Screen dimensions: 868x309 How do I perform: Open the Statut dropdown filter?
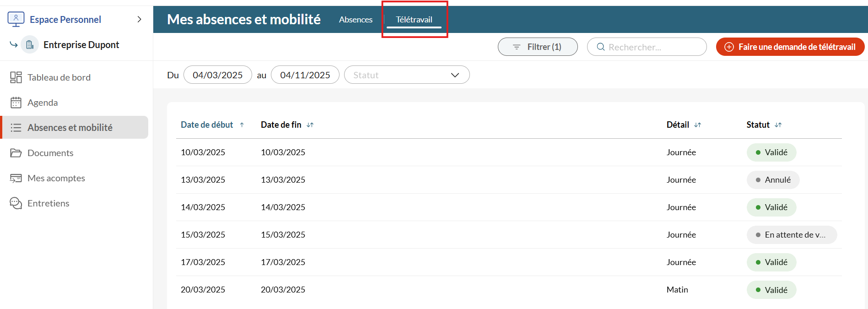[407, 75]
